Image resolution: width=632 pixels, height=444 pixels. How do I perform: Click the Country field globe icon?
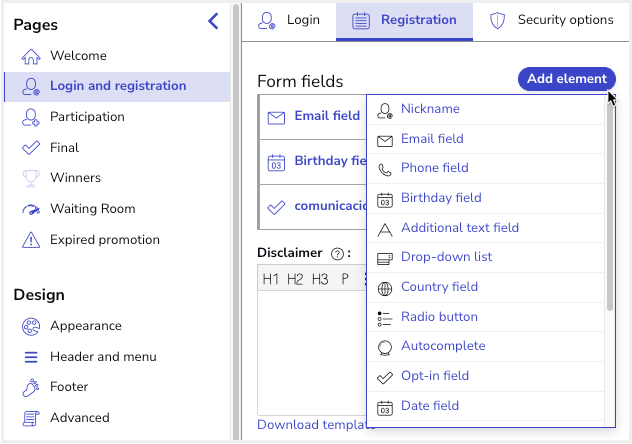385,287
